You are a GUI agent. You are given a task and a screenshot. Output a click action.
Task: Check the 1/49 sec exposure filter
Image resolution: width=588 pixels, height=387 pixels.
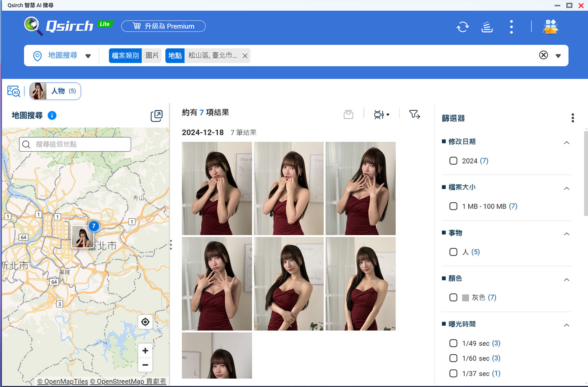tap(453, 343)
